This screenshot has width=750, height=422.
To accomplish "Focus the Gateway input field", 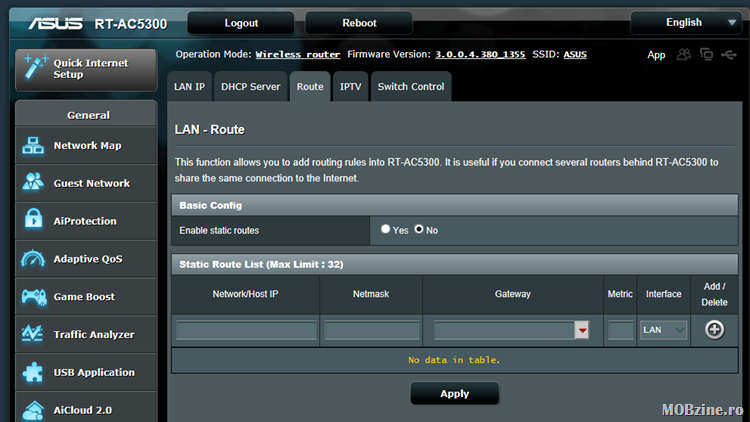I will point(504,330).
